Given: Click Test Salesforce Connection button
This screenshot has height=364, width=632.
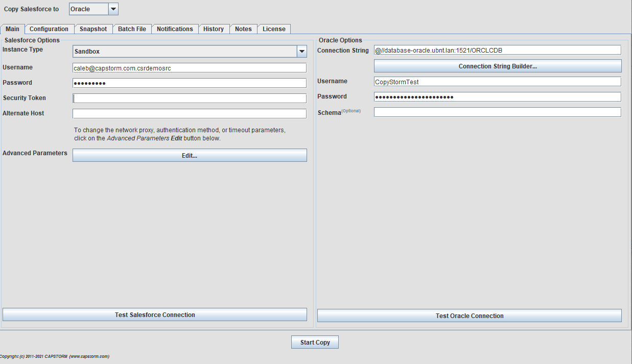Looking at the screenshot, I should pos(155,314).
